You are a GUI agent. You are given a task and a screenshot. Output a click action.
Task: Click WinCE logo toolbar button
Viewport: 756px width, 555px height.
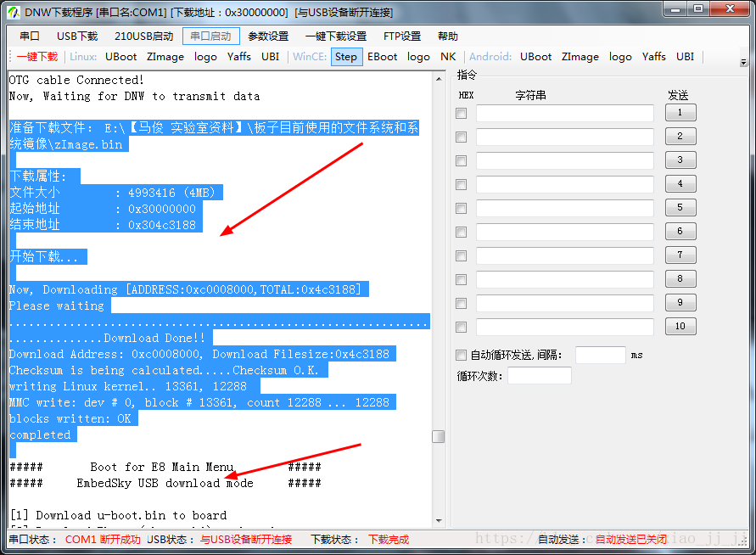(418, 56)
